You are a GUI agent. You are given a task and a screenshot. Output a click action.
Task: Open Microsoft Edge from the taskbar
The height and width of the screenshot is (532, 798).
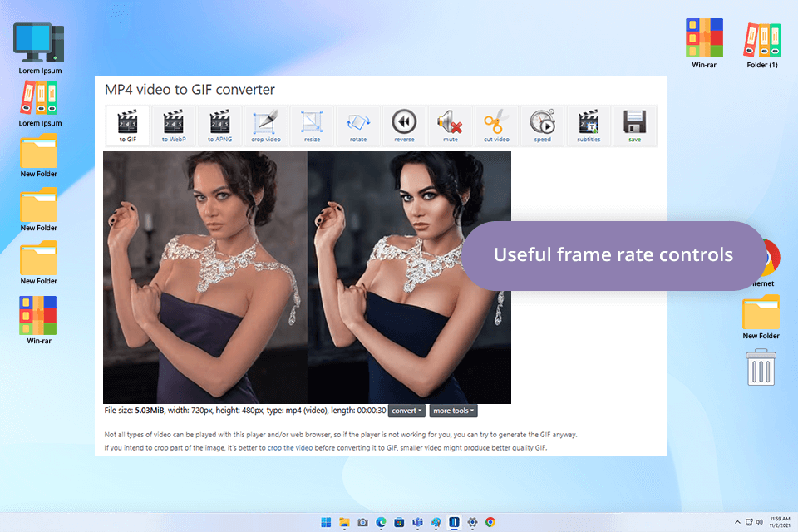tap(382, 522)
